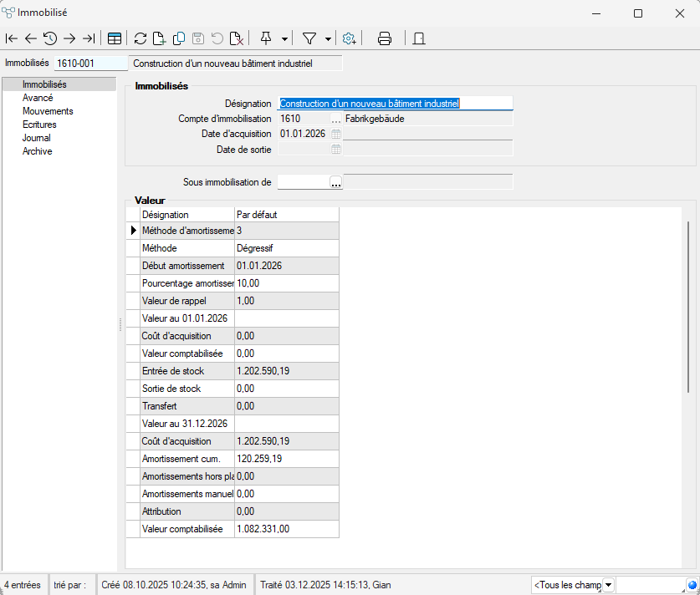
Task: Expand the filter dropdown arrow
Action: [328, 38]
